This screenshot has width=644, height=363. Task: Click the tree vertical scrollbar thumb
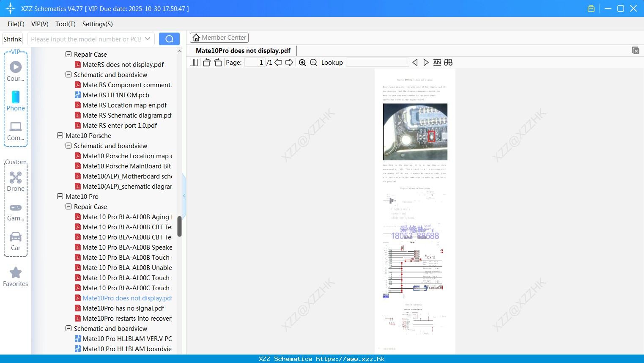pyautogui.click(x=179, y=226)
